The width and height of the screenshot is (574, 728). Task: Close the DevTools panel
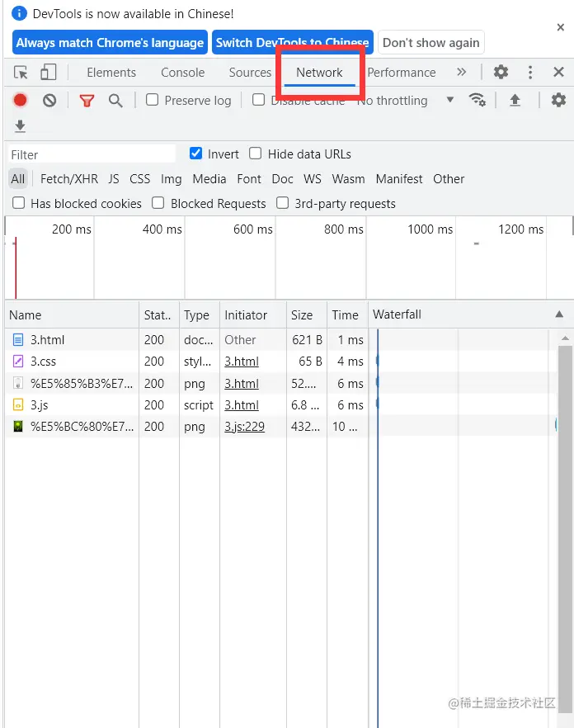coord(558,72)
